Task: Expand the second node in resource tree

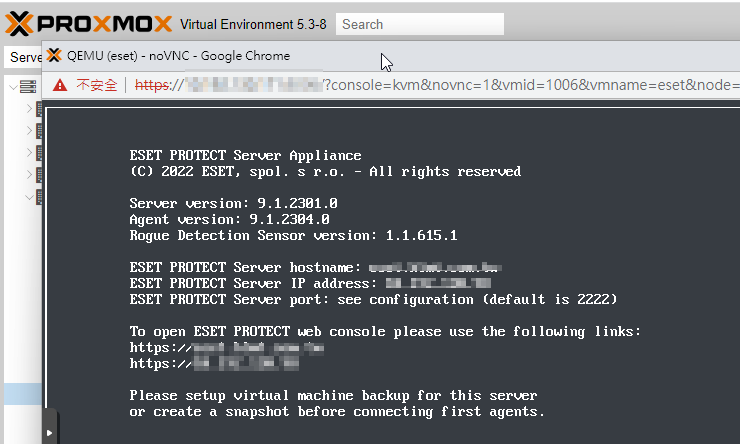Action: [x=29, y=130]
